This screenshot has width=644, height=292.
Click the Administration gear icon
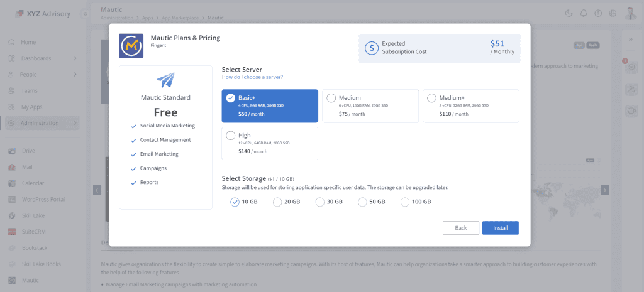[11, 123]
